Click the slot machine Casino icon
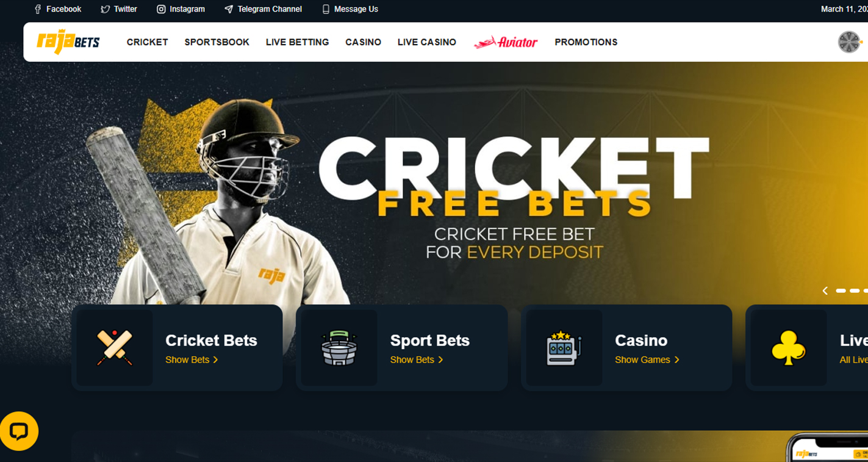This screenshot has width=868, height=462. pos(564,348)
